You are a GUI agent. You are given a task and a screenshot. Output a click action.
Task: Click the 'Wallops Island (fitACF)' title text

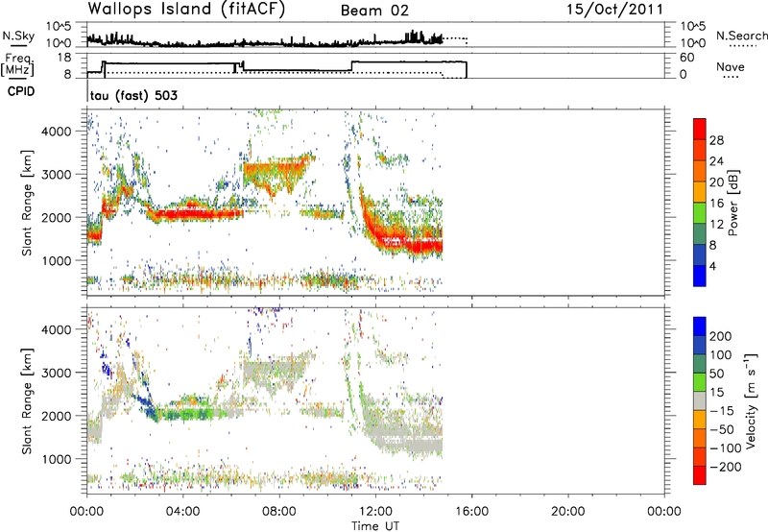pyautogui.click(x=186, y=9)
